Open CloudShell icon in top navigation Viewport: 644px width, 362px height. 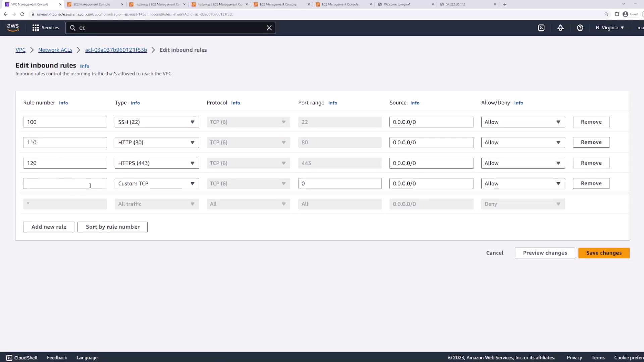[541, 28]
